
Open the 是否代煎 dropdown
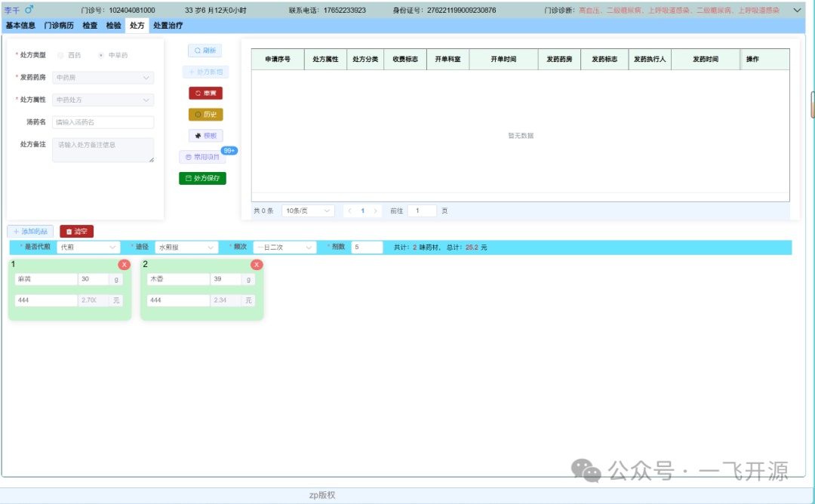tap(88, 247)
